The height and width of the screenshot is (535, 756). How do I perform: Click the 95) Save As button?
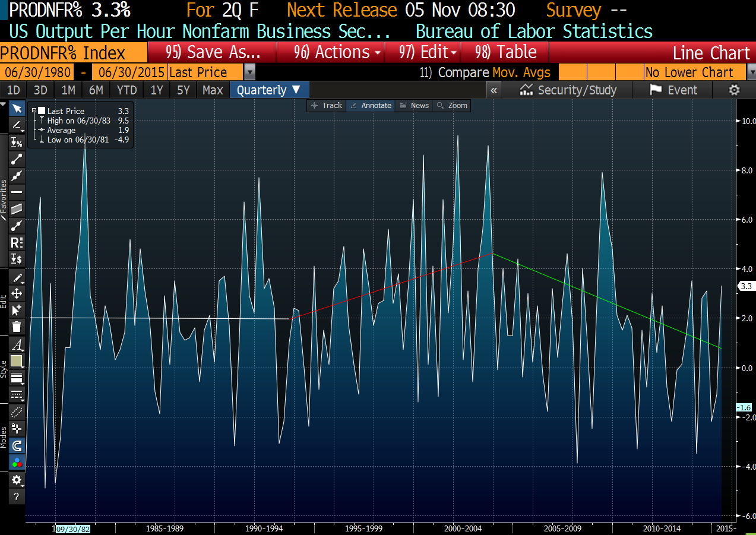(213, 52)
